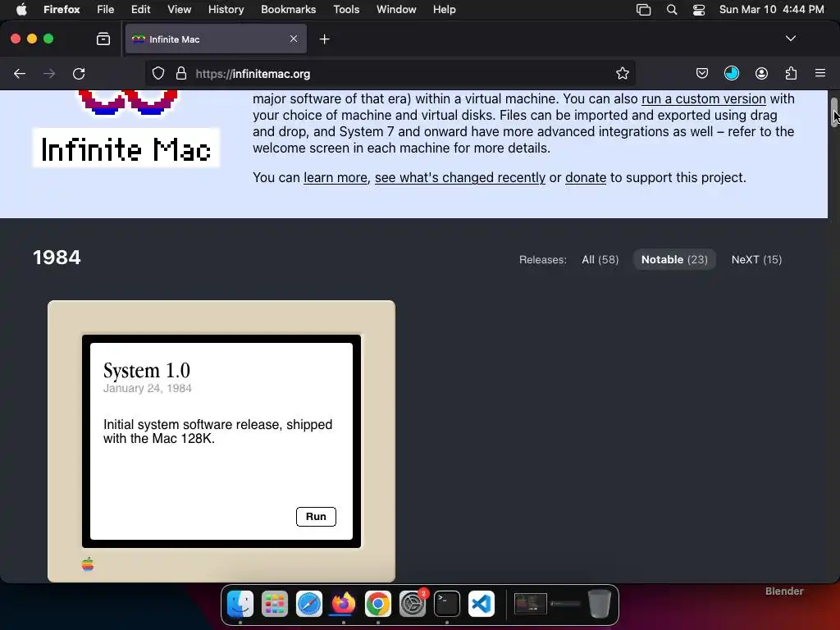Select the NeXT (15) releases filter
This screenshot has width=840, height=630.
tap(756, 259)
